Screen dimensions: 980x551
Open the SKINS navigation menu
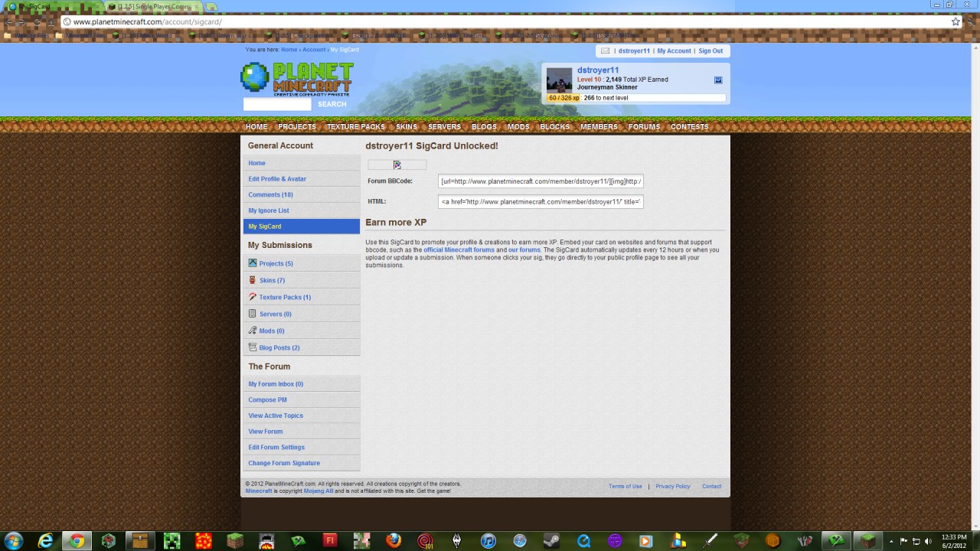click(x=407, y=127)
